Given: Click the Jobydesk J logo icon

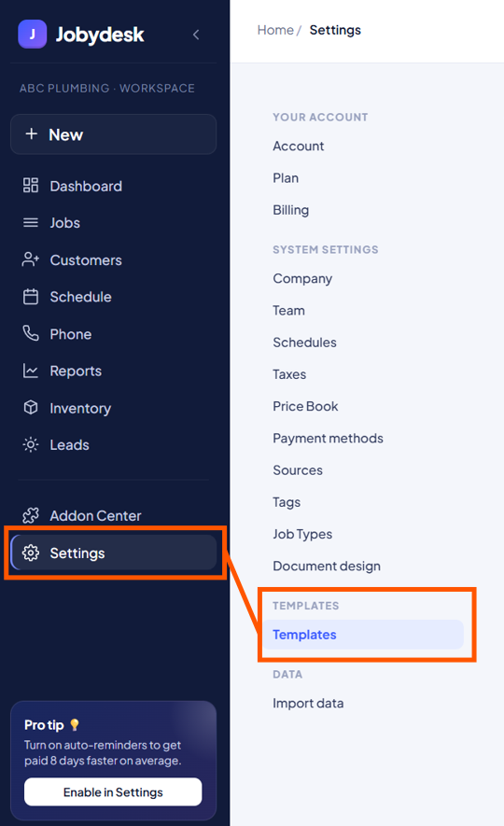Looking at the screenshot, I should click(32, 35).
